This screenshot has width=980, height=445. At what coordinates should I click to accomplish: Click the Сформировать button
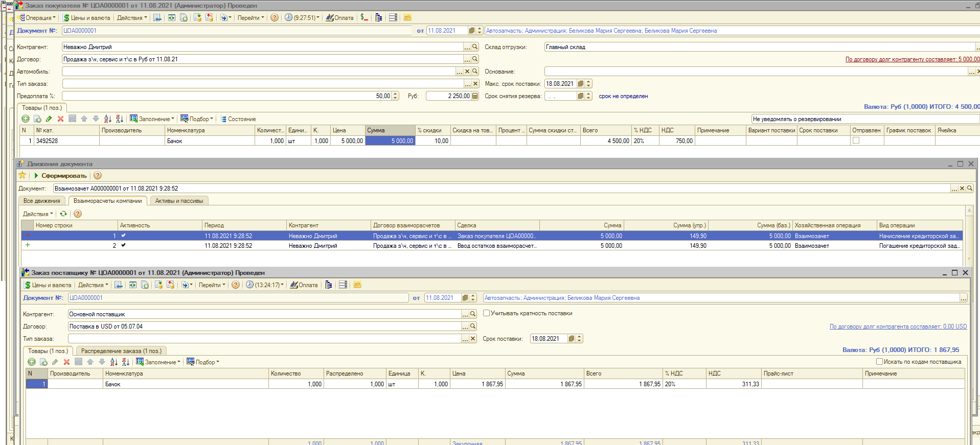[60, 175]
